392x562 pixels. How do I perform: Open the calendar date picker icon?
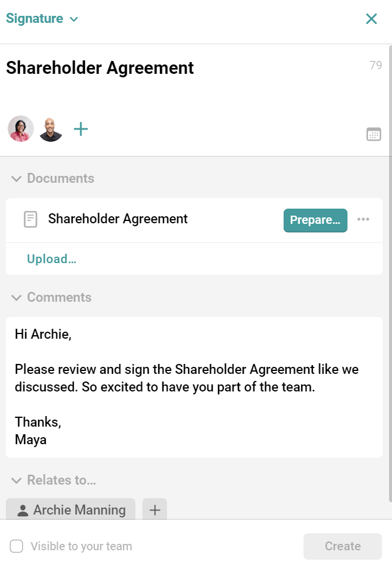point(373,134)
